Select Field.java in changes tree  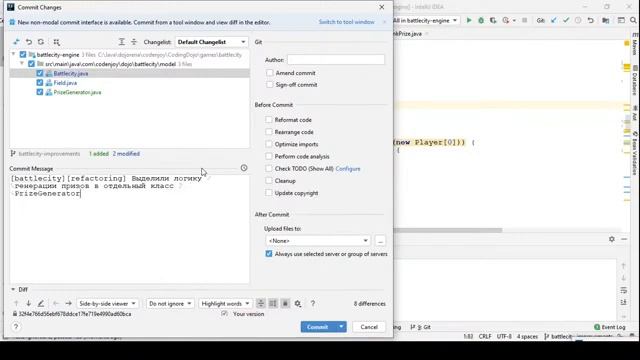65,83
